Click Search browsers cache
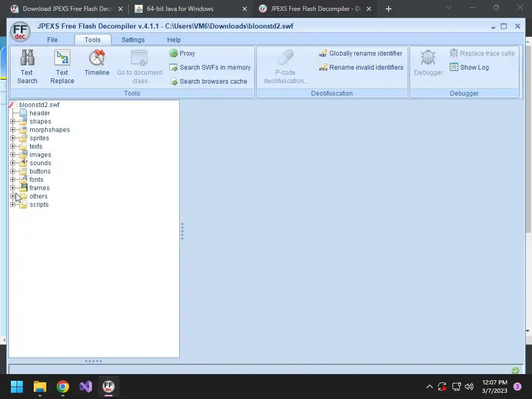 (208, 82)
